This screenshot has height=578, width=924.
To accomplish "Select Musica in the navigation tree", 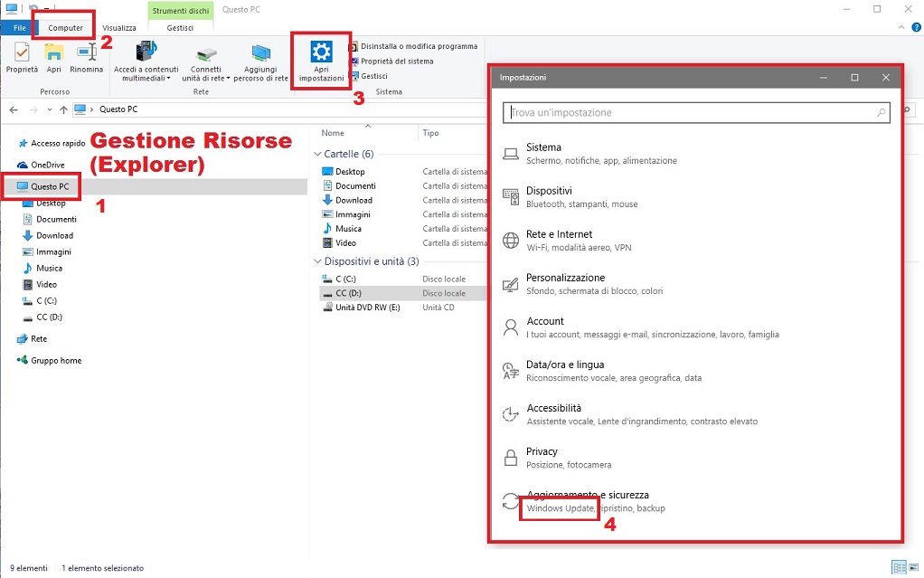I will (x=42, y=269).
